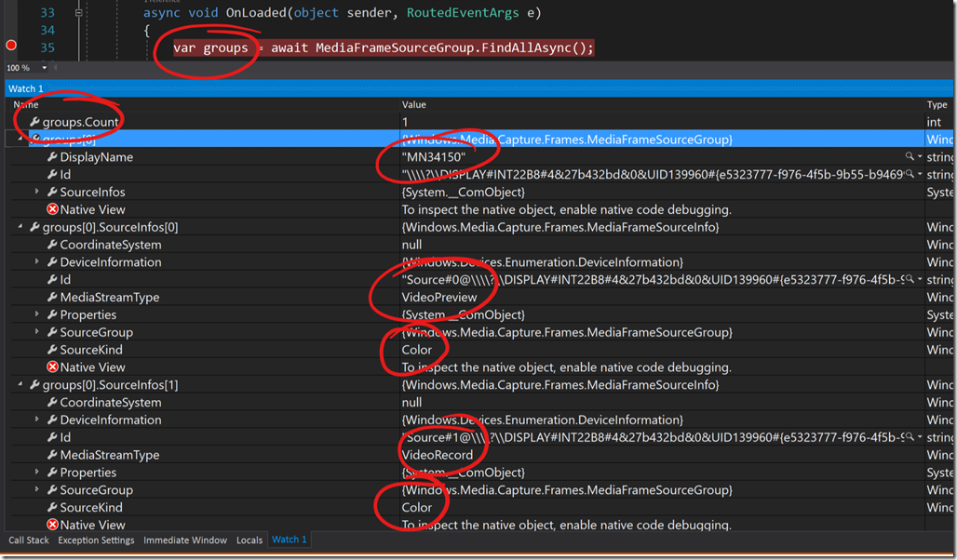Viewport: 957px width, 560px height.
Task: Select the Color value under SourceInfos[1]
Action: tap(416, 507)
